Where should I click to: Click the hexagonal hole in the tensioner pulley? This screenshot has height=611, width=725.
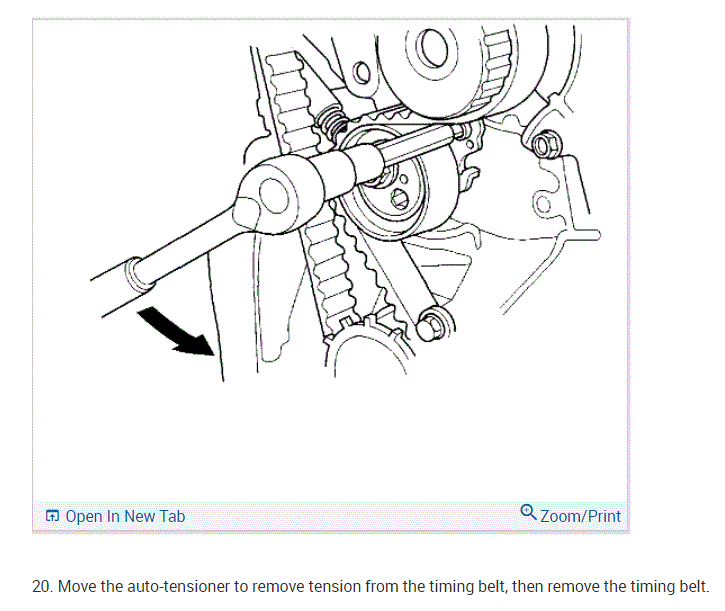(399, 199)
